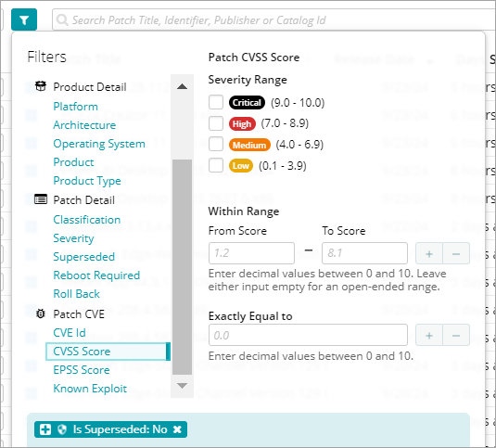Screen dimensions: 496x448
Task: Click the teal filter funnel icon
Action: click(24, 19)
